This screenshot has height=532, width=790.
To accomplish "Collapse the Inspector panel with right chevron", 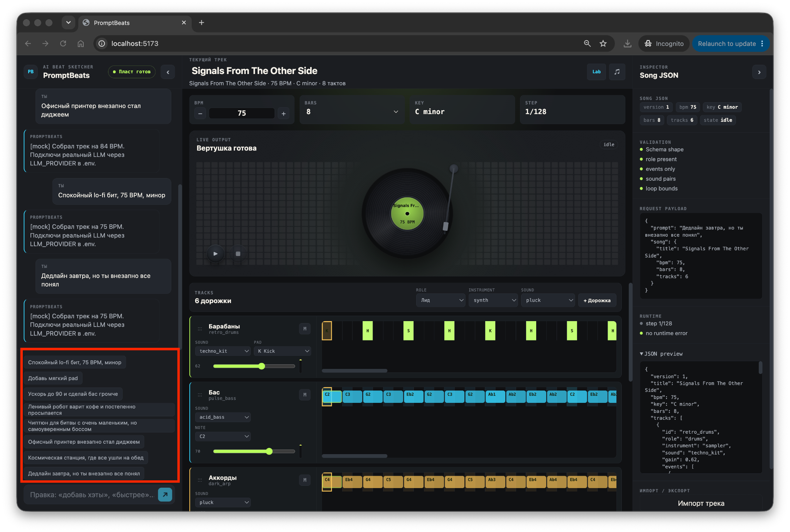I will (x=759, y=72).
